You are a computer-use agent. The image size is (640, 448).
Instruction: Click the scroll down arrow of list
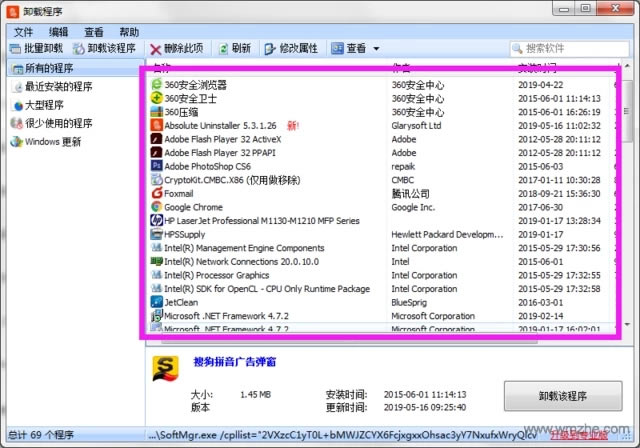(627, 325)
